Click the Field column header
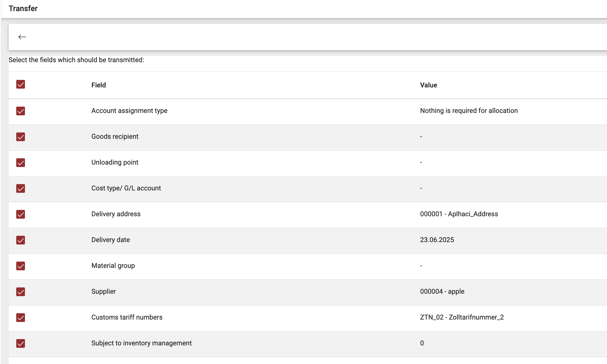The height and width of the screenshot is (364, 607). click(99, 85)
